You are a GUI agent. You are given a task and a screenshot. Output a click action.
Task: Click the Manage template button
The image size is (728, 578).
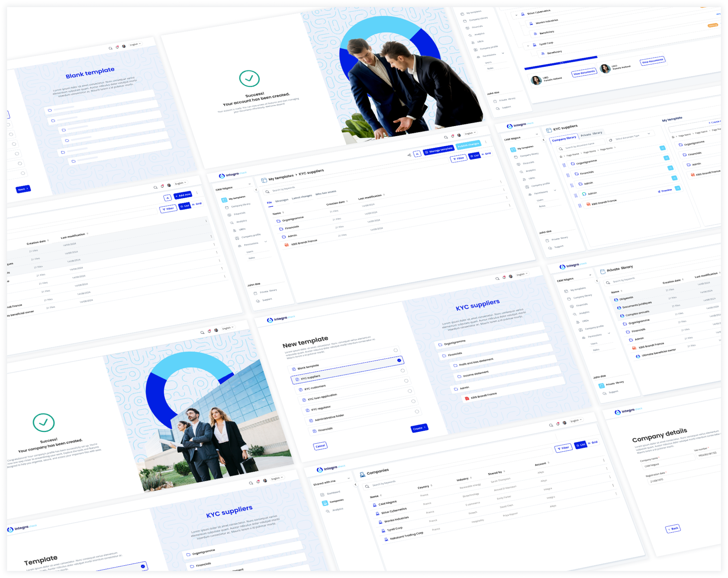(439, 150)
